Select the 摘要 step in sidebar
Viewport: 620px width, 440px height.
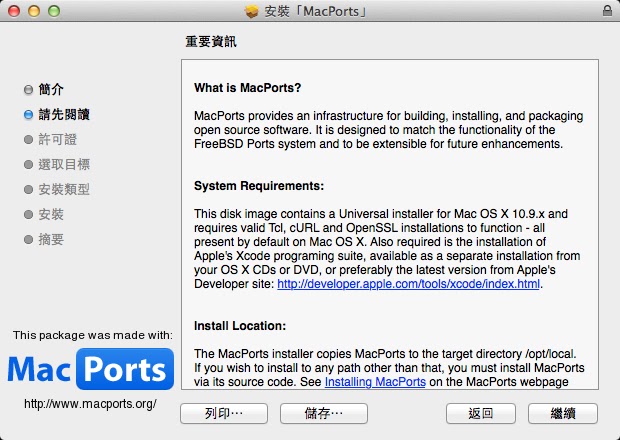point(51,239)
